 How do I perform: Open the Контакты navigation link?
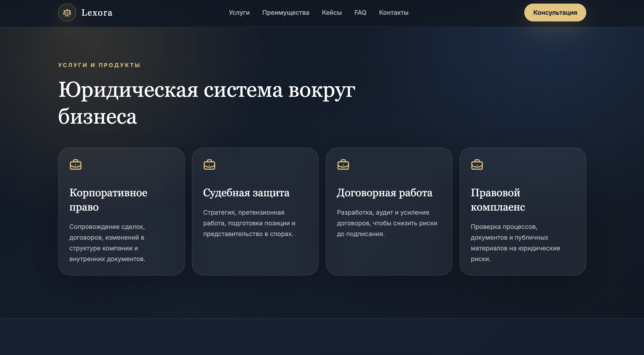click(x=394, y=13)
